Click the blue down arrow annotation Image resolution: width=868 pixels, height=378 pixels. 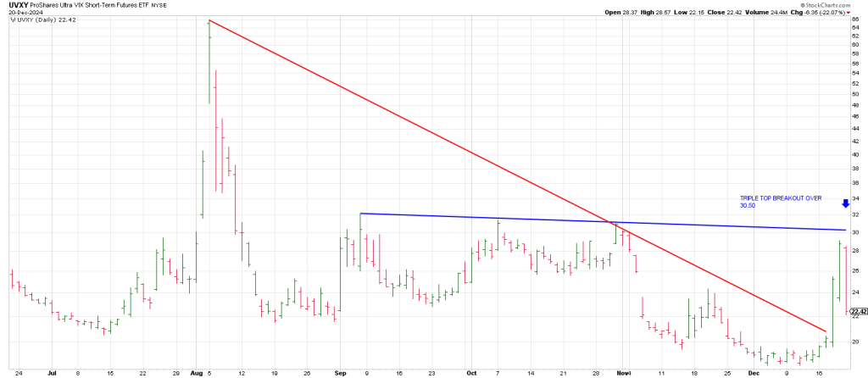pos(845,203)
